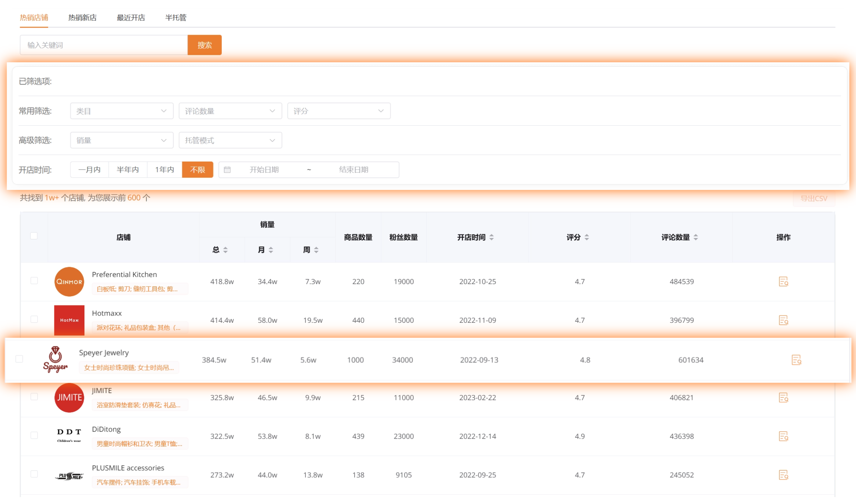Select 1年内 store opening time

165,170
